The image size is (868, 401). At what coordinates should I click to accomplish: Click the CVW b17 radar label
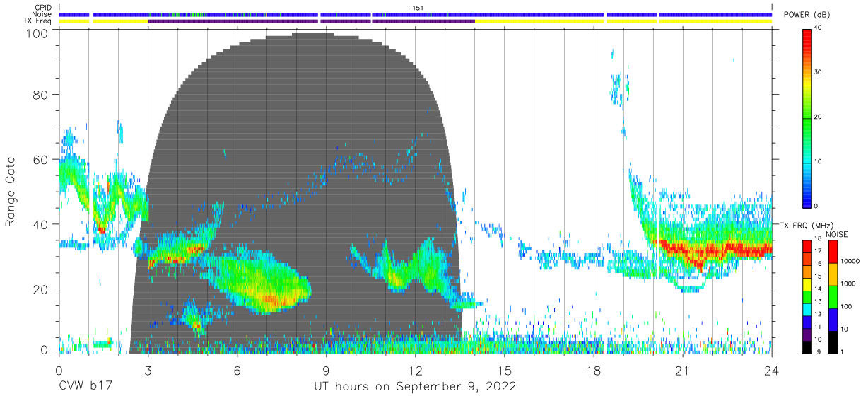84,386
